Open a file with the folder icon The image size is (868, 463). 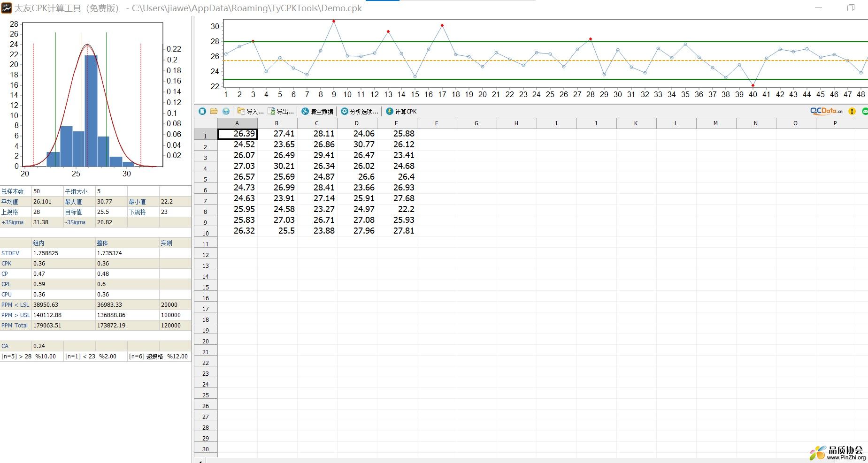[x=214, y=111]
